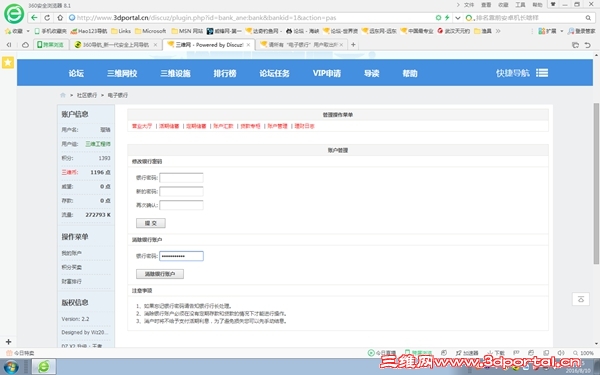Click the cancel bank account button
The width and height of the screenshot is (600, 375).
click(x=160, y=274)
